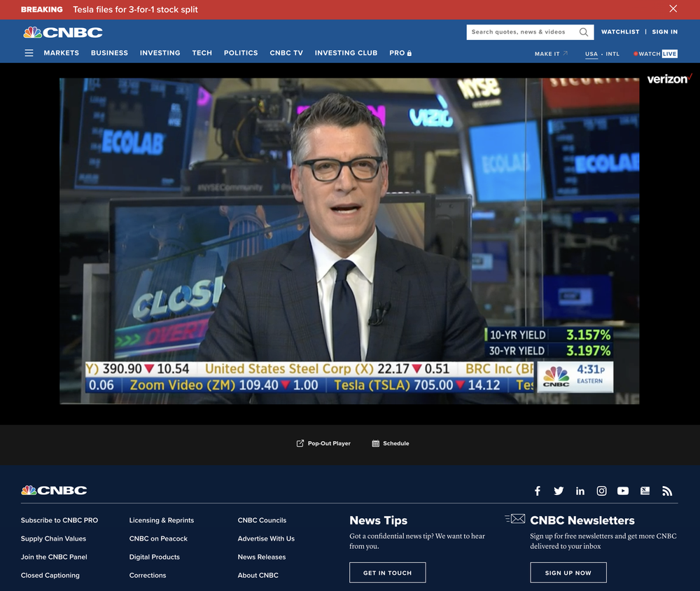Open Digital Products link
Viewport: 700px width, 591px height.
(155, 557)
